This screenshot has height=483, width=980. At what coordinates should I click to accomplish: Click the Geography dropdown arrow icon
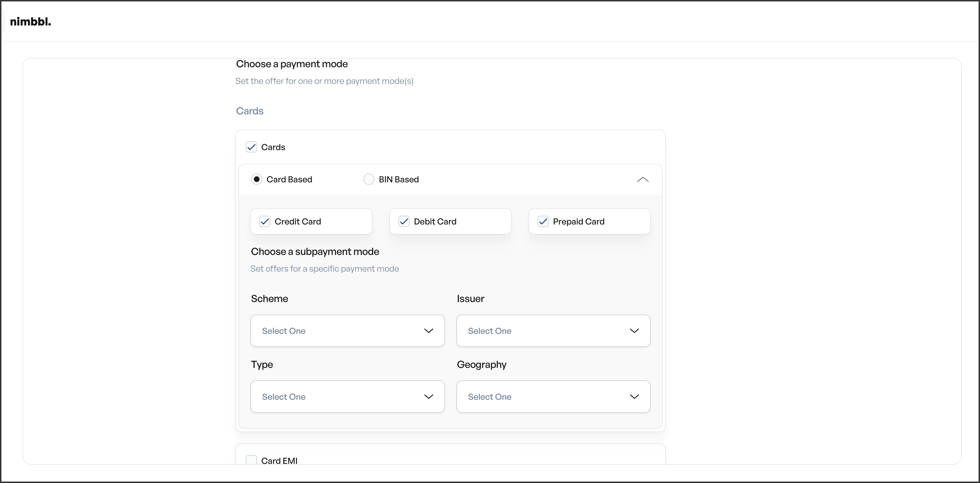pos(634,397)
